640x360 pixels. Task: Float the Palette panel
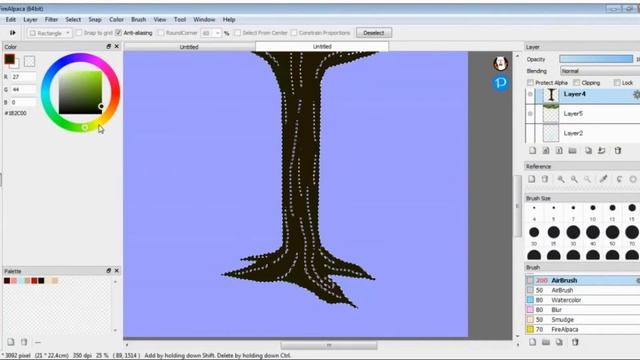(109, 271)
